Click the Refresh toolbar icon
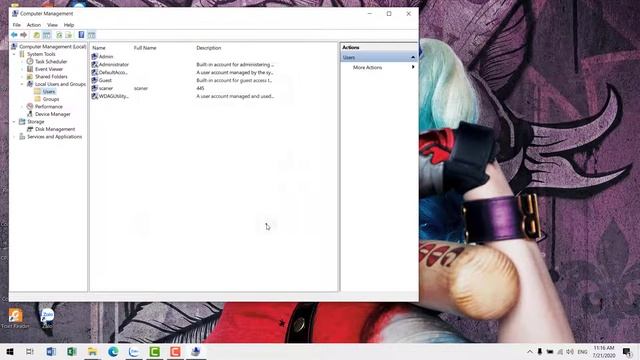The image size is (640, 360). (59, 35)
